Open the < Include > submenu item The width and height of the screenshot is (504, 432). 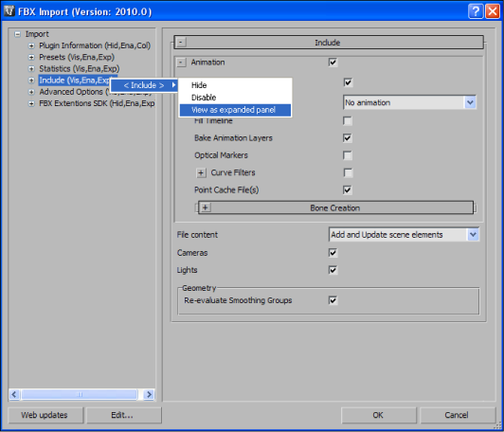coord(144,85)
